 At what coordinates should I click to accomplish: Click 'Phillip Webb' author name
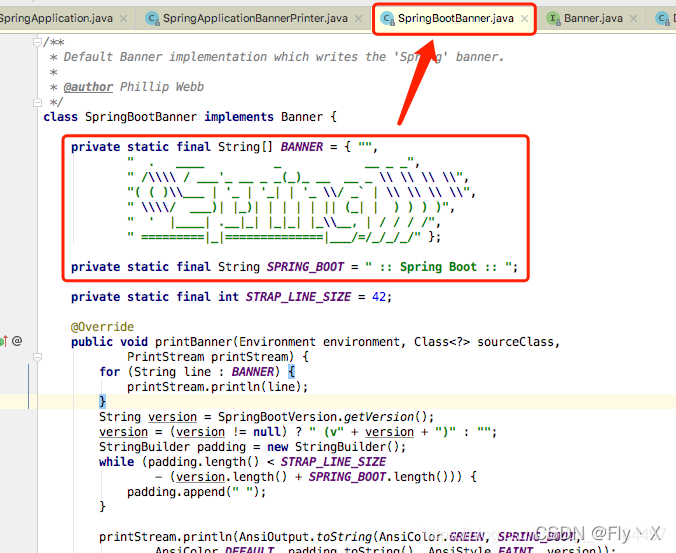point(162,87)
